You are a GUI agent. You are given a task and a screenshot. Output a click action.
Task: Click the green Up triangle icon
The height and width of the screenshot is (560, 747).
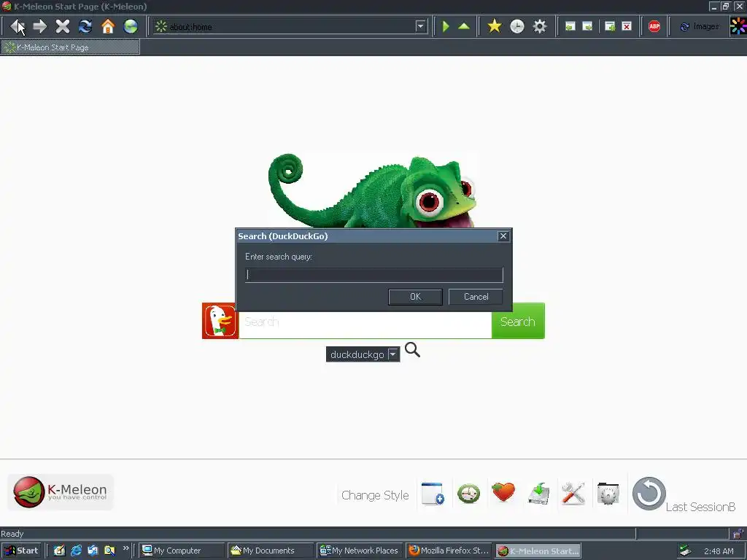click(x=464, y=26)
